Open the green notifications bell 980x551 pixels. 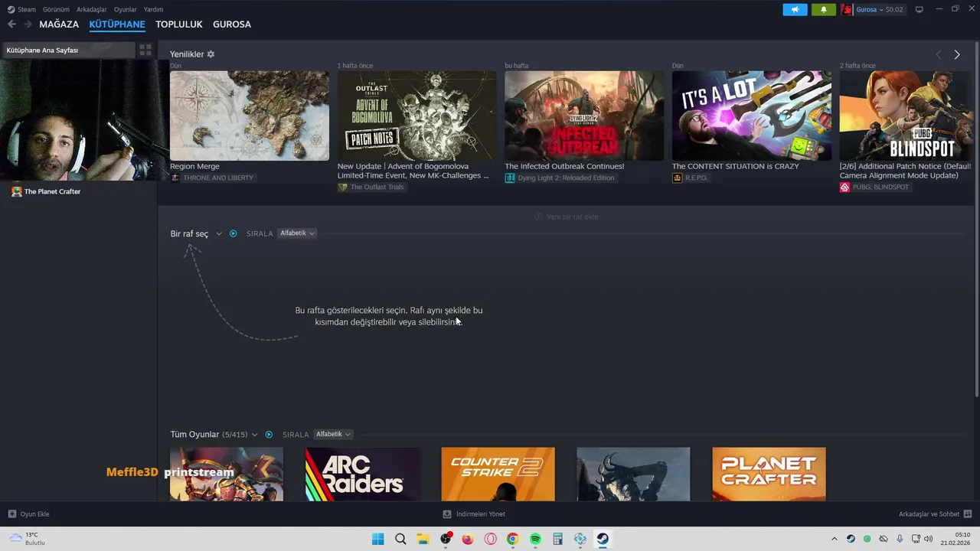point(824,9)
